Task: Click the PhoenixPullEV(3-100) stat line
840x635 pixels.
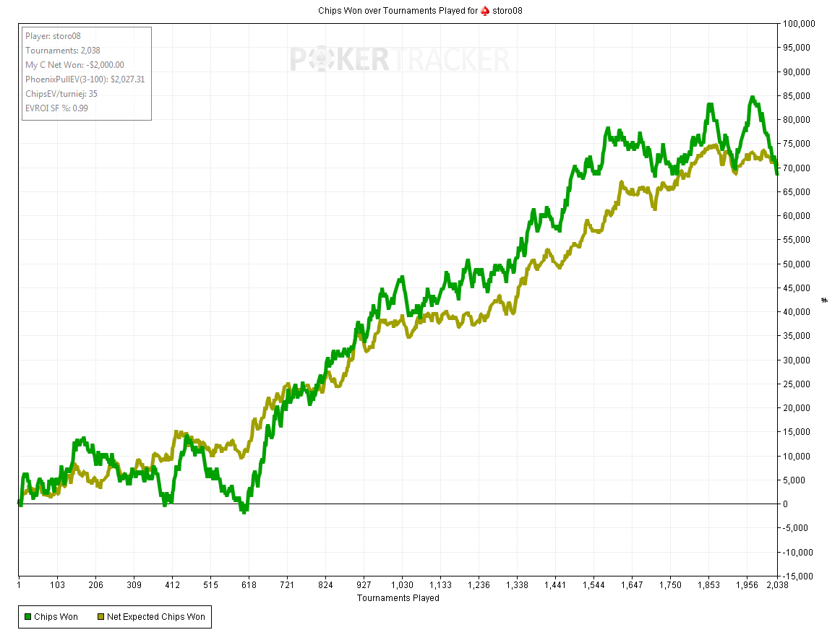Action: tap(85, 79)
